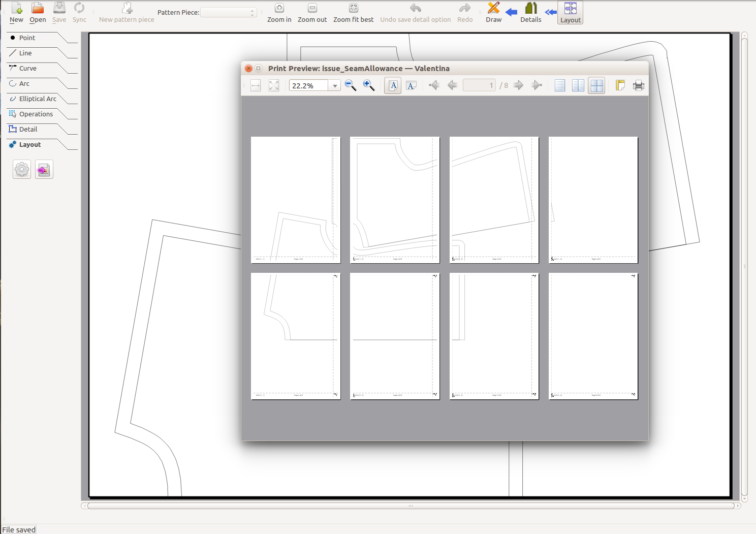Click the horizontal scrollbar under the canvas
This screenshot has width=756, height=534.
point(411,506)
